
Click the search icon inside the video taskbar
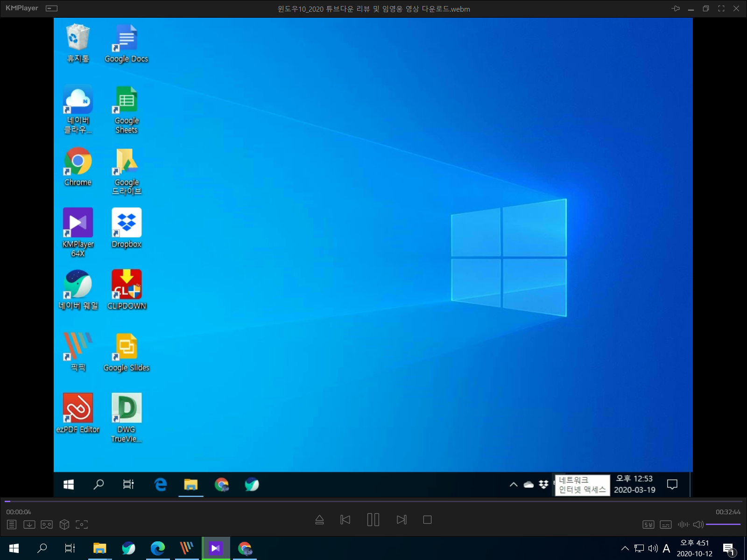point(99,484)
